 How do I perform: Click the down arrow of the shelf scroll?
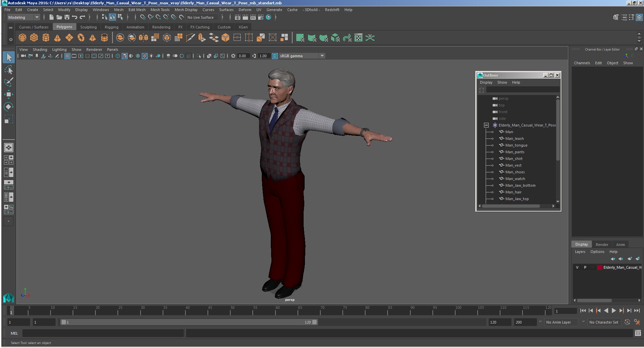tap(639, 41)
